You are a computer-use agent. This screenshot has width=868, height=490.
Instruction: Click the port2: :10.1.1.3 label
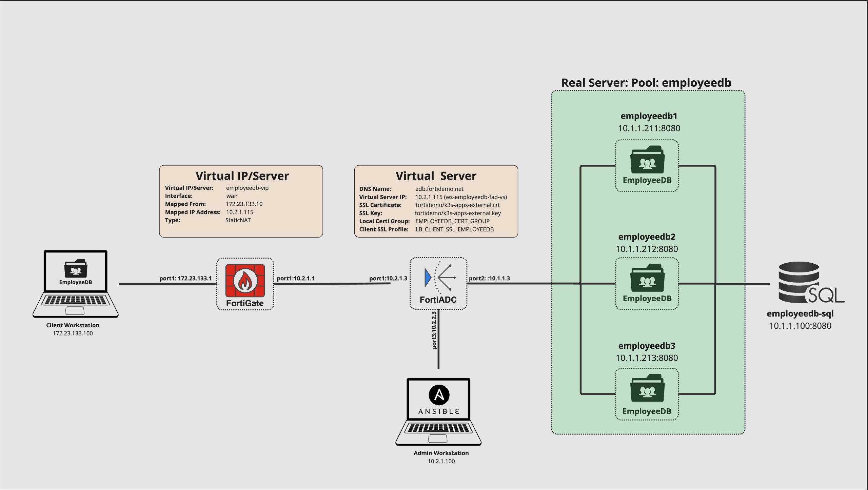point(489,278)
